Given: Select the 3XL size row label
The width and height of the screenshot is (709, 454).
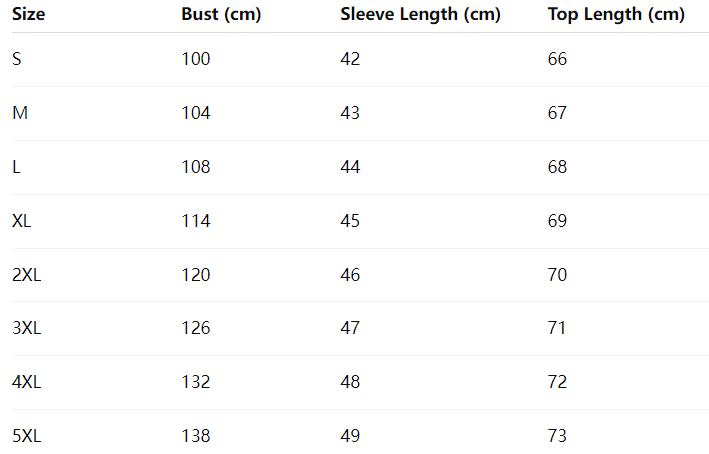Looking at the screenshot, I should tap(27, 328).
